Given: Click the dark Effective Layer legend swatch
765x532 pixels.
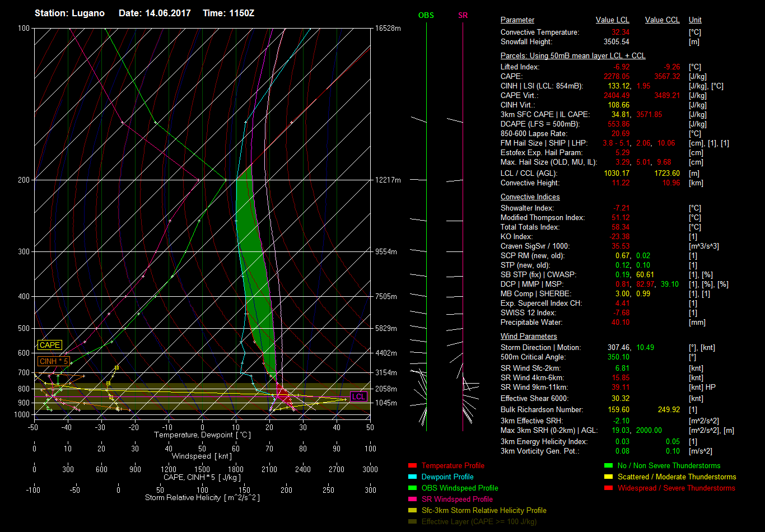Looking at the screenshot, I should [413, 522].
